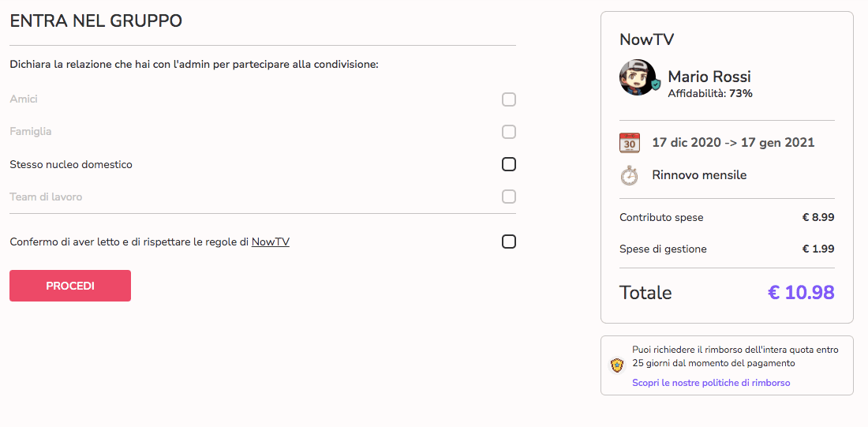Click the 17 dic 2020 date range
868x427 pixels.
click(734, 142)
